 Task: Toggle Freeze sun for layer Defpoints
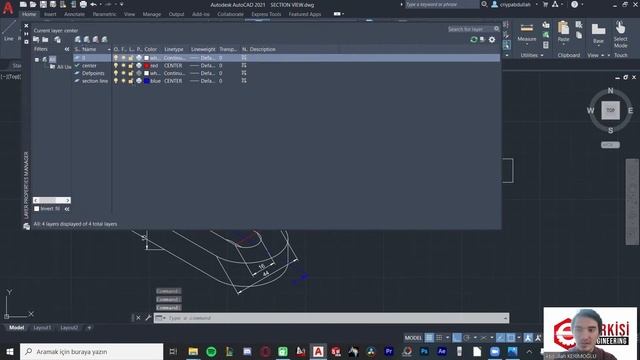[x=124, y=73]
